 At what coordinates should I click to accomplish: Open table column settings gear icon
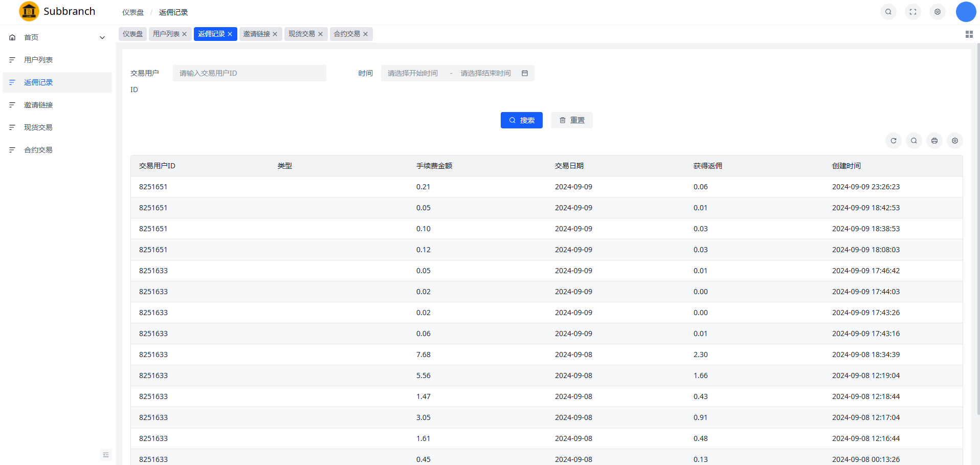pos(955,141)
